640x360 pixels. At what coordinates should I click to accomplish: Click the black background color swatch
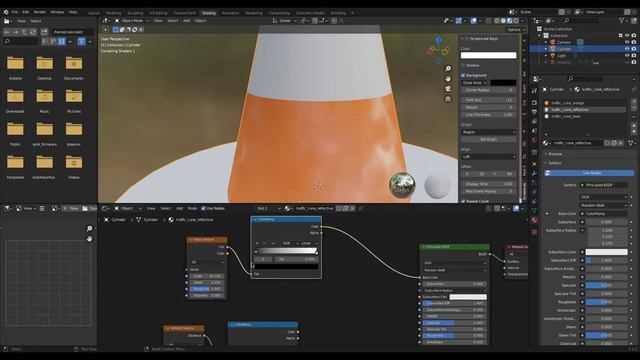503,83
